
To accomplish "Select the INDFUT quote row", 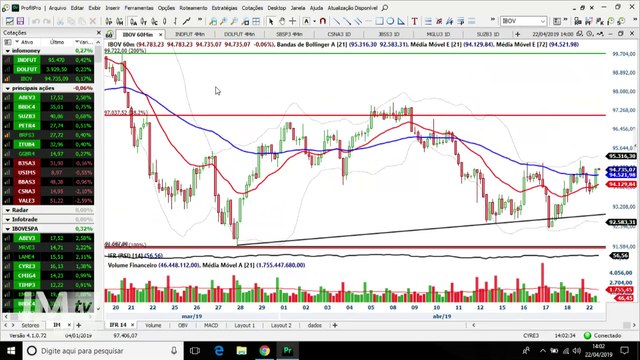I will [x=48, y=60].
